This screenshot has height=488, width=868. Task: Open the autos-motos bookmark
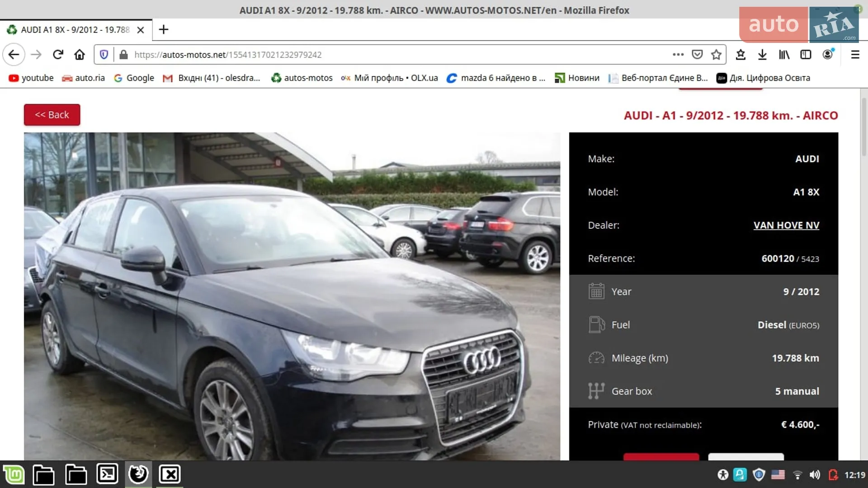click(x=302, y=78)
